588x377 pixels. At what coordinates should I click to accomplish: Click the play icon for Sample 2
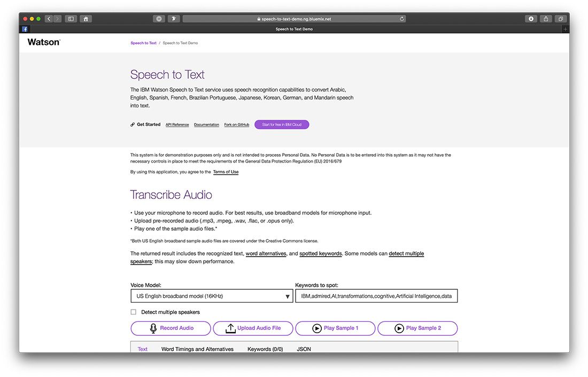[399, 328]
